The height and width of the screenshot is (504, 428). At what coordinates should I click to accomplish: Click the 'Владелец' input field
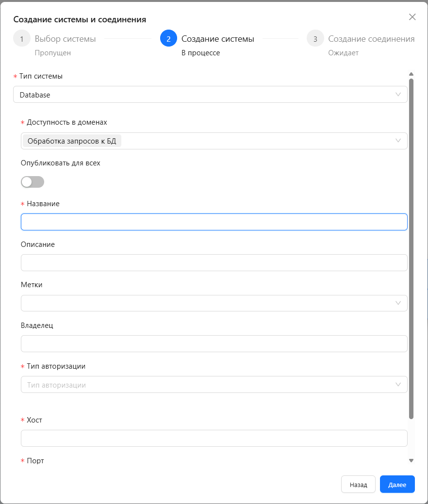click(x=214, y=343)
